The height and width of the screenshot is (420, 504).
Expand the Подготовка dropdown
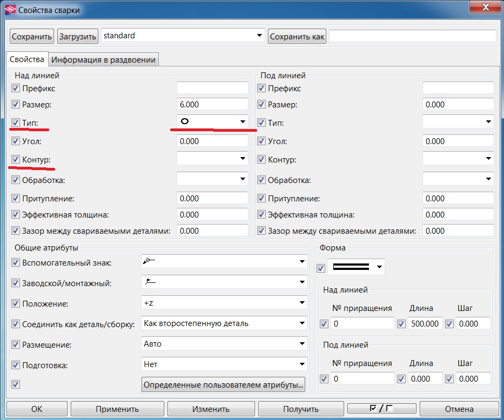pyautogui.click(x=302, y=364)
